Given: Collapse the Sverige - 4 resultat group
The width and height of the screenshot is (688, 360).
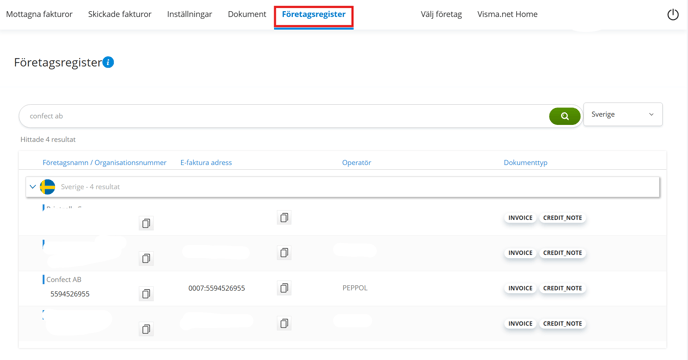Looking at the screenshot, I should point(32,187).
